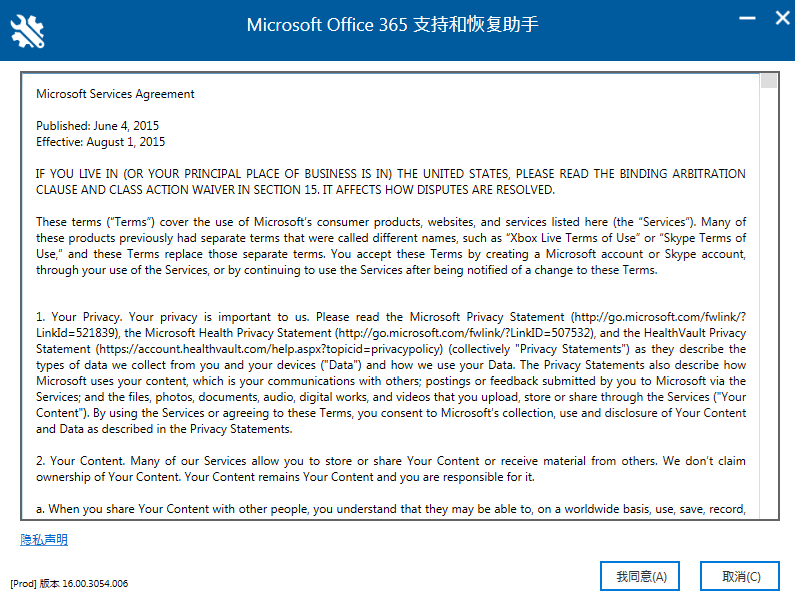Click the account.healthvault.com privacy policy URL
The height and width of the screenshot is (597, 795).
pyautogui.click(x=270, y=349)
